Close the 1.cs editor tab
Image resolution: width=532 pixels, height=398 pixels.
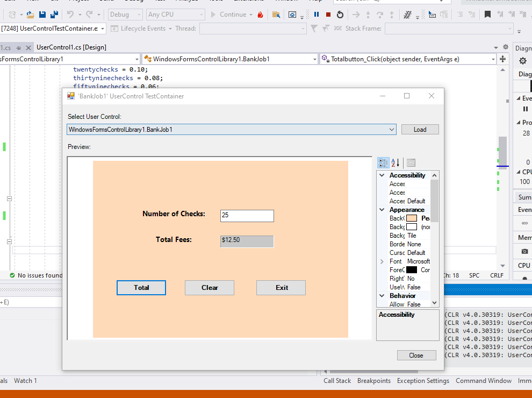pos(28,48)
